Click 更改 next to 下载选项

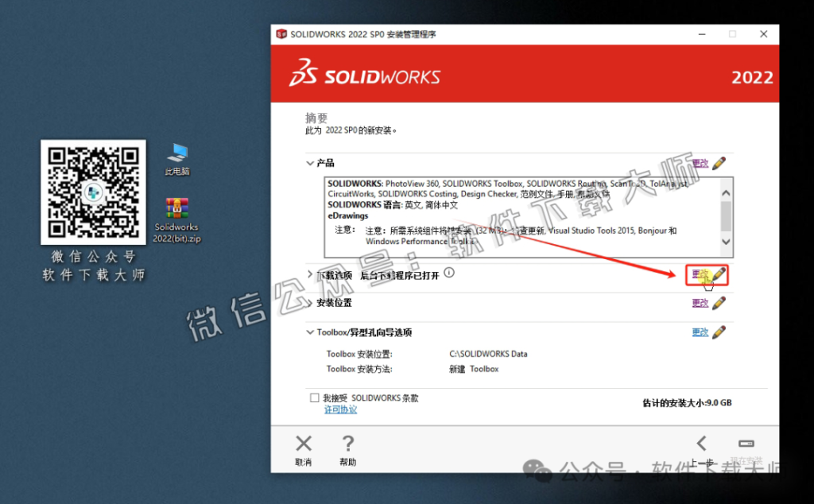(698, 273)
